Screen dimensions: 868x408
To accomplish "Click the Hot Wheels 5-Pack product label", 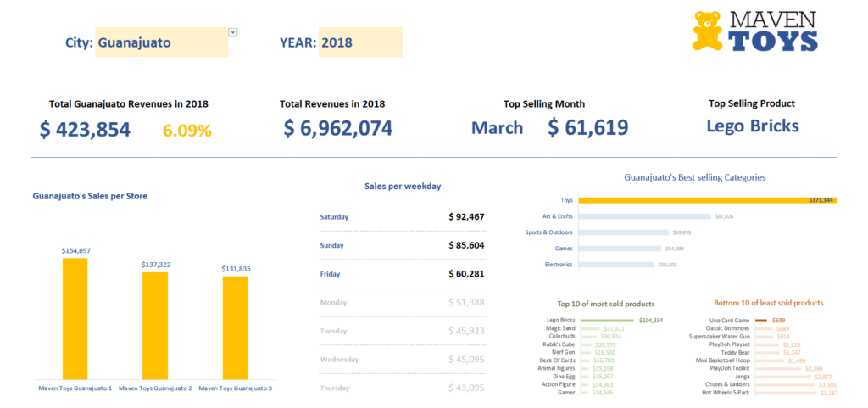I will [x=726, y=393].
